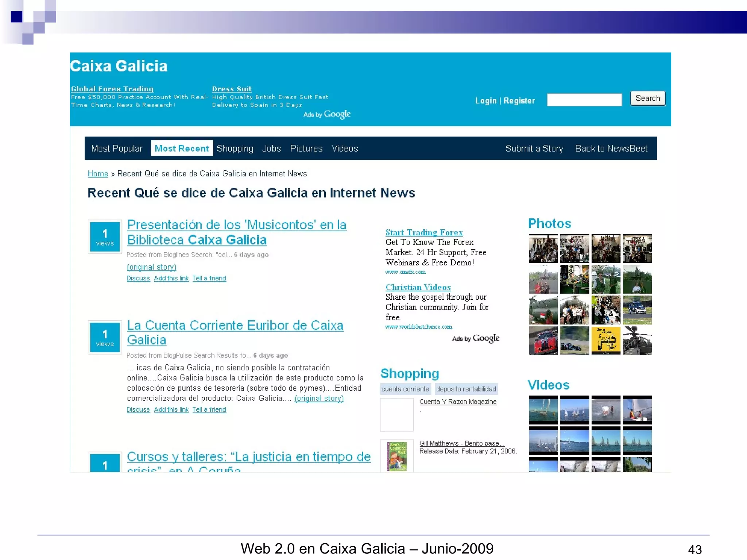747x560 pixels.
Task: Click the search input field
Action: (x=584, y=100)
